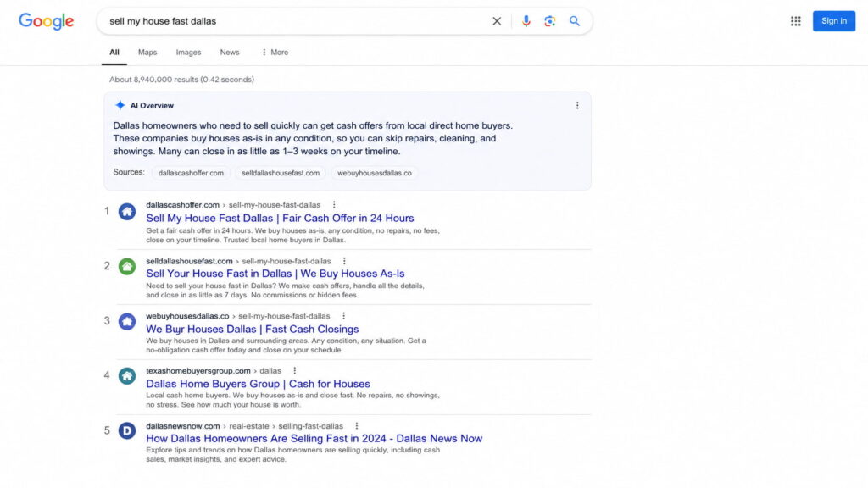Click the magnifying glass search button
Viewport: 868px width, 488px height.
[575, 21]
